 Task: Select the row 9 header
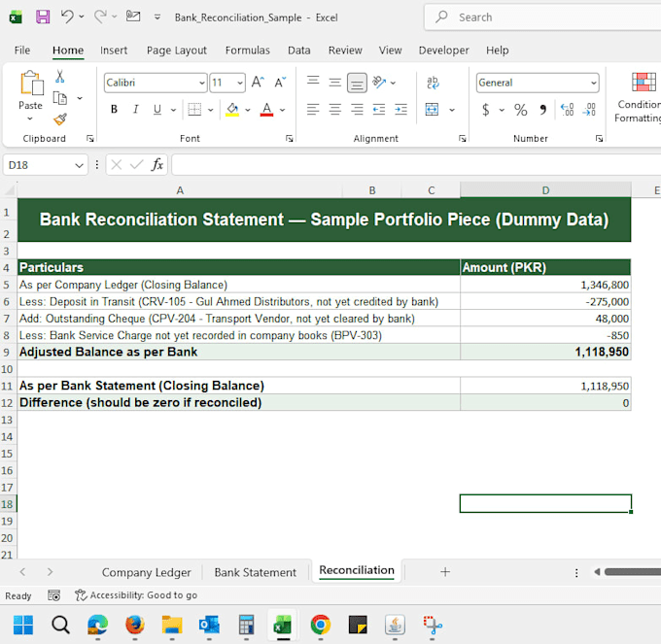[x=7, y=352]
